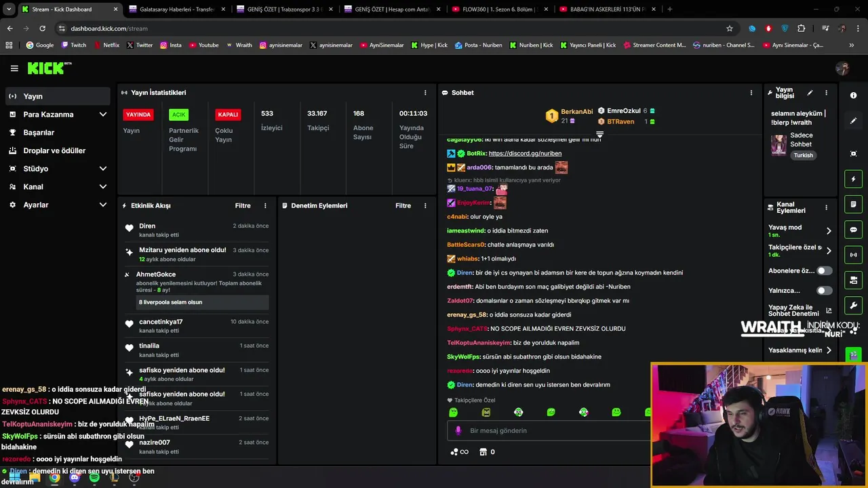Viewport: 868px width, 488px height.
Task: Click chat bubble icon in right toolbar
Action: point(853,230)
